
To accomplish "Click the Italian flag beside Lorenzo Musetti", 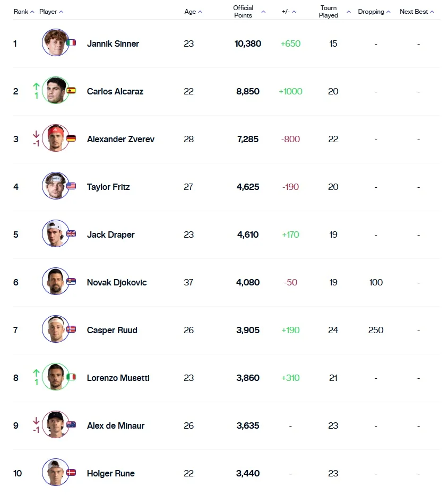I will pos(71,377).
